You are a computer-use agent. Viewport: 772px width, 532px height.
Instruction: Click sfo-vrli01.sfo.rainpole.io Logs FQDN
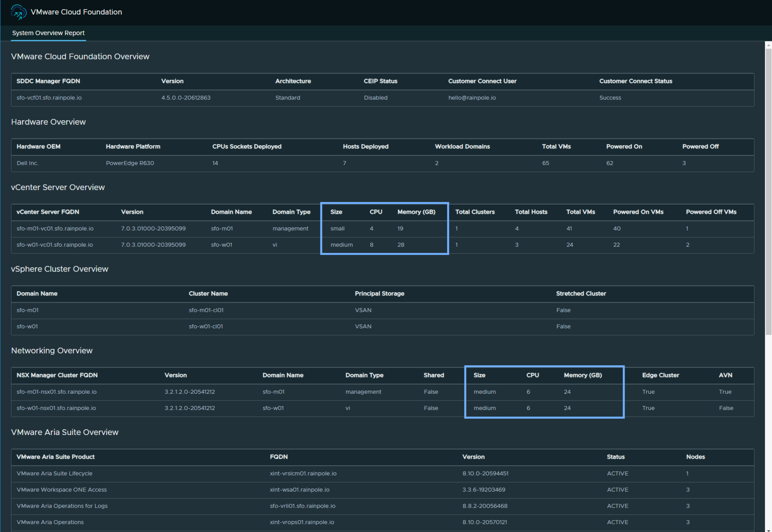point(303,506)
